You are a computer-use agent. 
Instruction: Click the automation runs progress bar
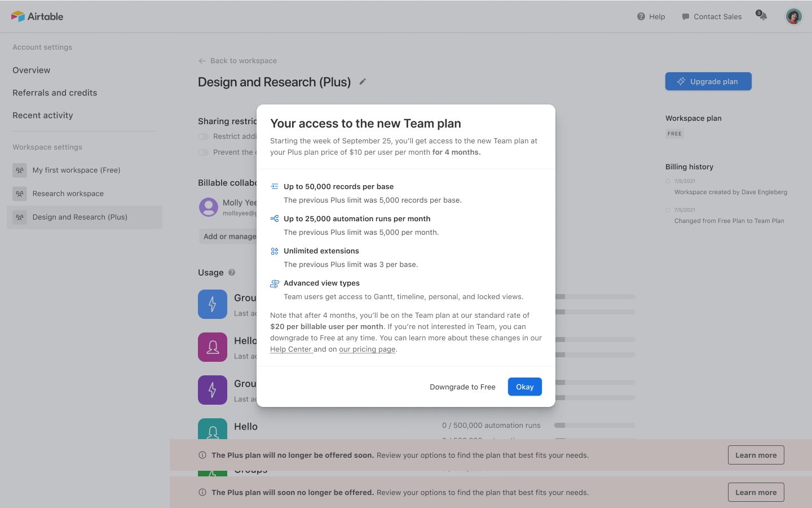(x=594, y=425)
